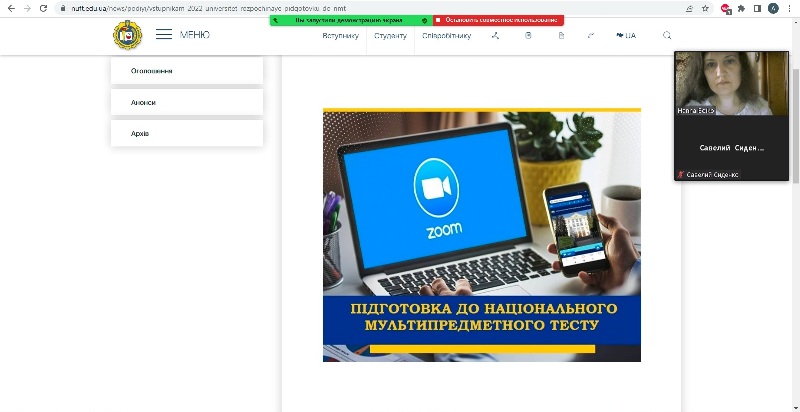Open the UA language selector
800x412 pixels.
tap(626, 35)
